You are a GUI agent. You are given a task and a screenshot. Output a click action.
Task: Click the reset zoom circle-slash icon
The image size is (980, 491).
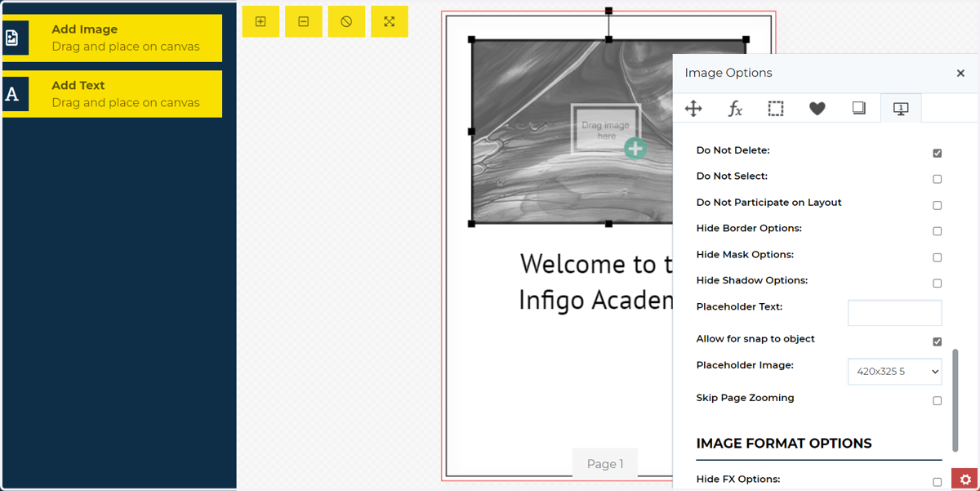pos(346,22)
